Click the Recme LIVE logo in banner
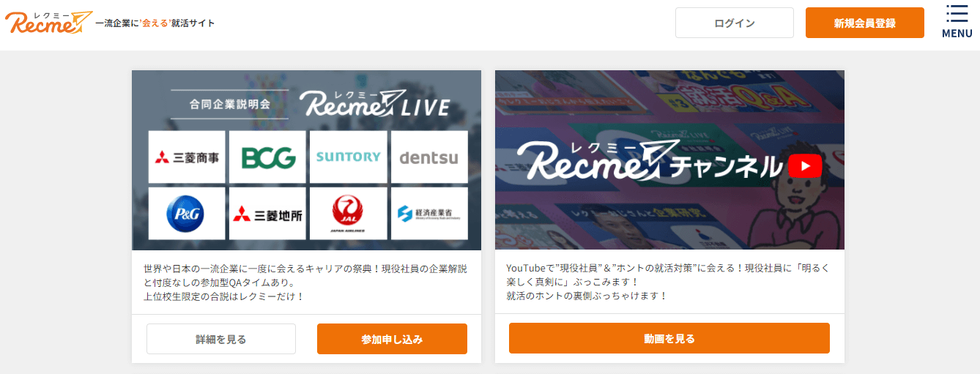 (374, 103)
